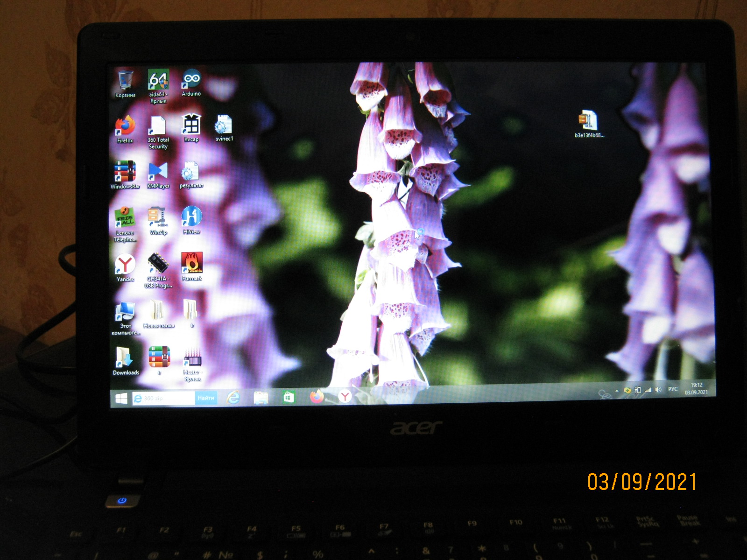Image resolution: width=747 pixels, height=560 pixels.
Task: Select the HiView desktop icon
Action: pyautogui.click(x=191, y=217)
